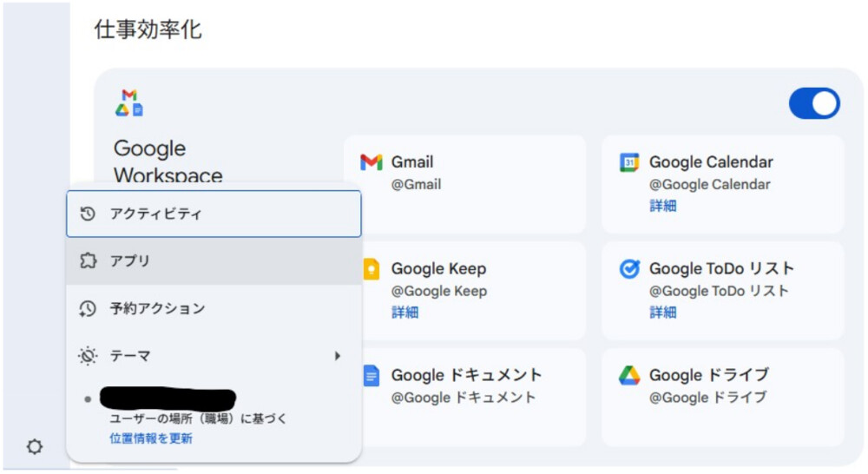This screenshot has height=474, width=868.
Task: Disable the Google Workspace toggle switch
Action: tap(813, 103)
